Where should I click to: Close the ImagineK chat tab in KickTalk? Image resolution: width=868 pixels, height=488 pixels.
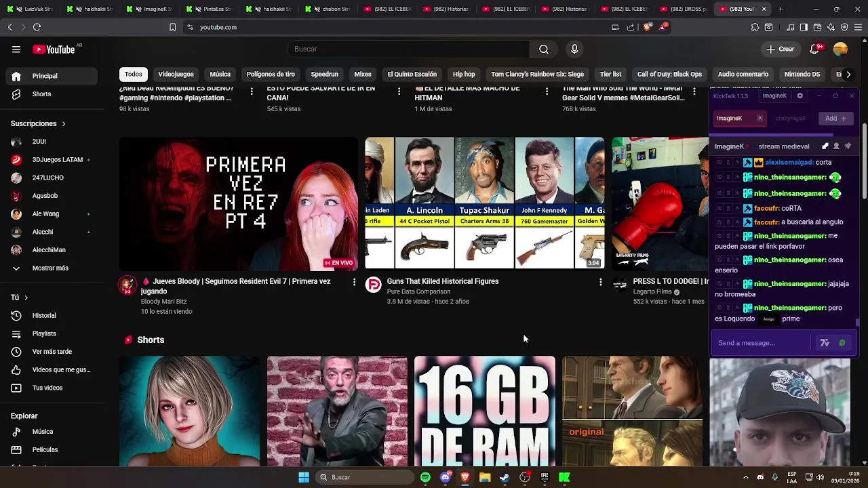click(x=759, y=118)
